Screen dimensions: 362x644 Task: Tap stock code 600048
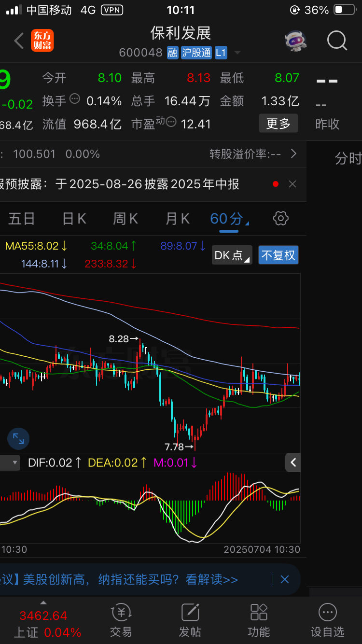[141, 53]
